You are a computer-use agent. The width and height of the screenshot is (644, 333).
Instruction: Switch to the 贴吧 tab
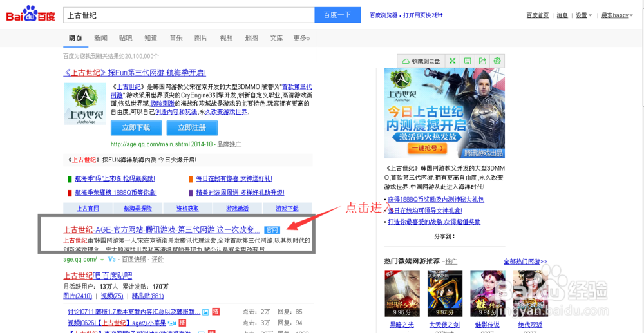point(126,38)
